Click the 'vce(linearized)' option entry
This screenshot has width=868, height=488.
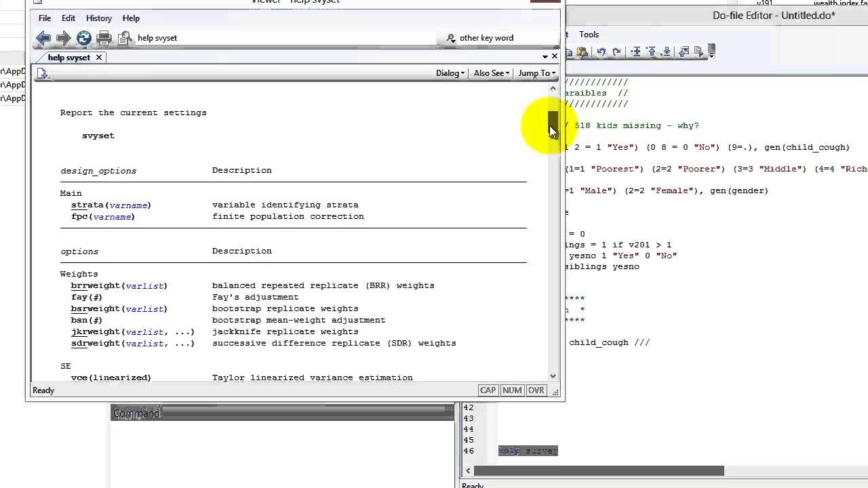pos(111,378)
